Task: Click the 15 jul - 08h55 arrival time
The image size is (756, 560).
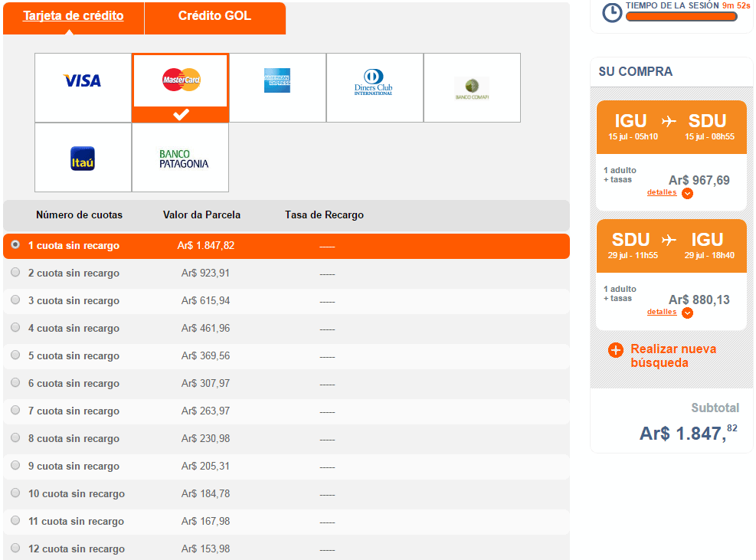Action: click(x=709, y=136)
